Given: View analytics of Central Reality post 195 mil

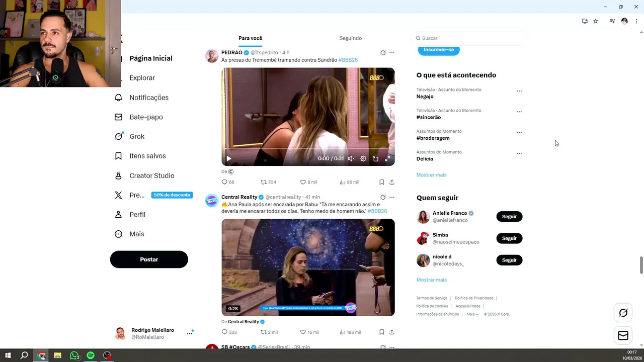Looking at the screenshot, I should coord(342,332).
